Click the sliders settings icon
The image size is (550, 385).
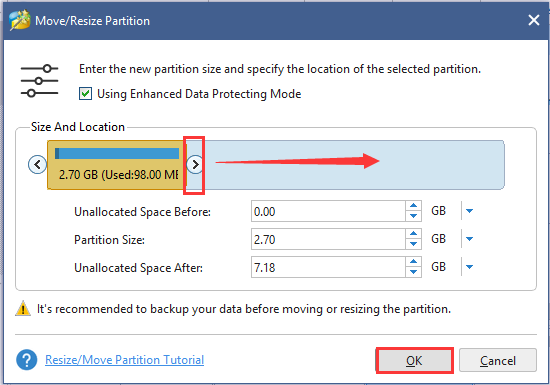[x=39, y=81]
